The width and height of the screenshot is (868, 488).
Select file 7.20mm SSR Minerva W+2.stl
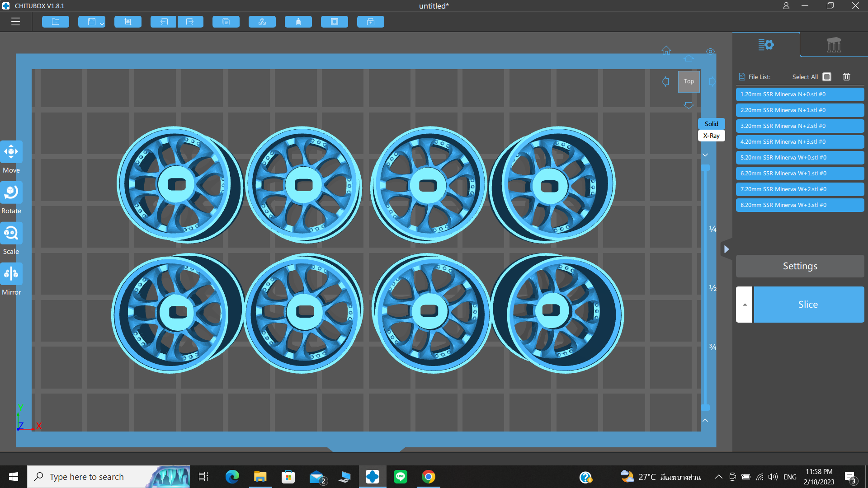tap(800, 189)
